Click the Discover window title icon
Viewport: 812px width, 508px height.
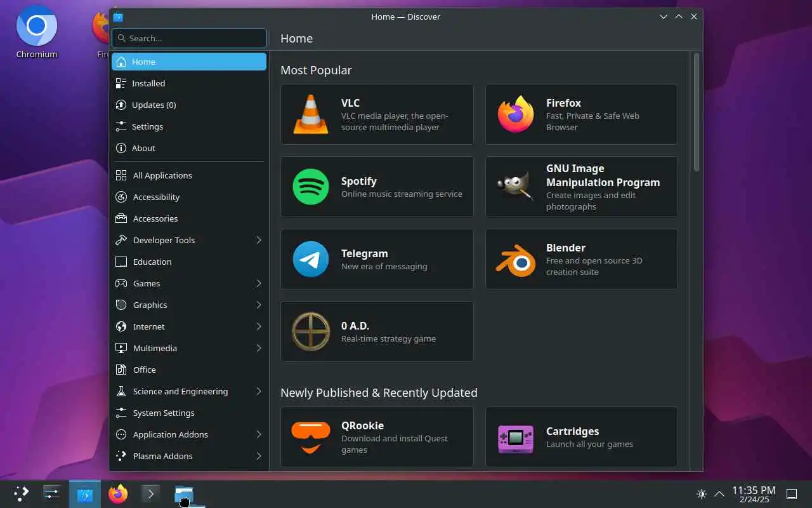point(118,17)
